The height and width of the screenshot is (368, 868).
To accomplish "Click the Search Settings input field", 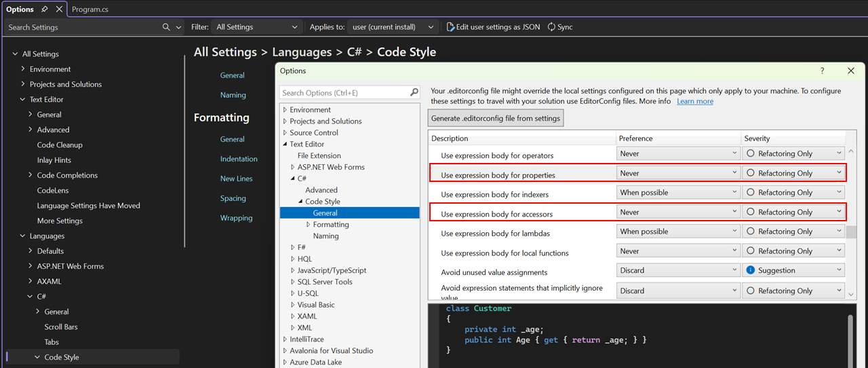I will click(81, 27).
